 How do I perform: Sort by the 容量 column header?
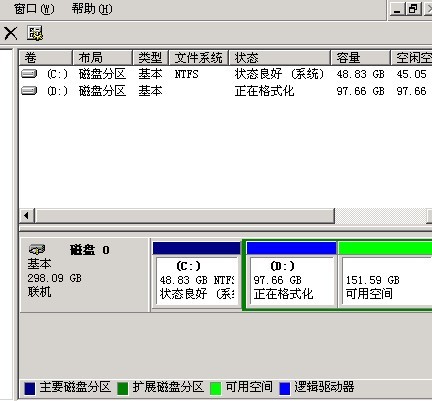[360, 58]
